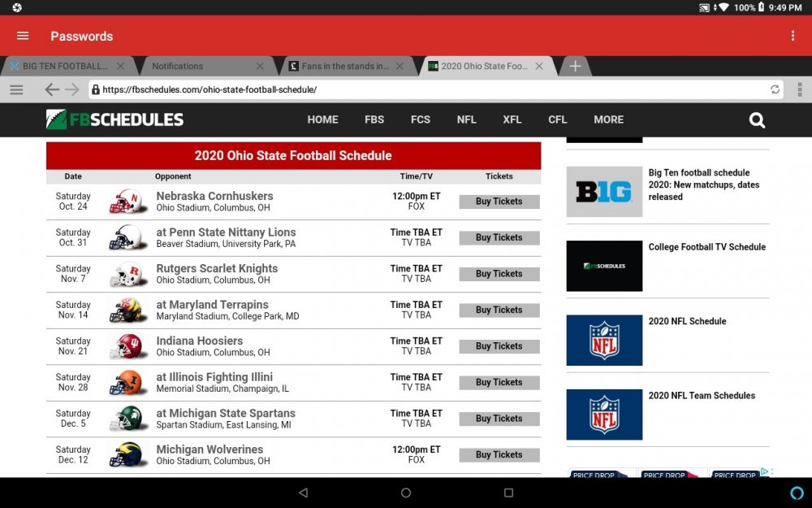Switch to the BIG TEN FOOTBALL tab

click(x=65, y=67)
